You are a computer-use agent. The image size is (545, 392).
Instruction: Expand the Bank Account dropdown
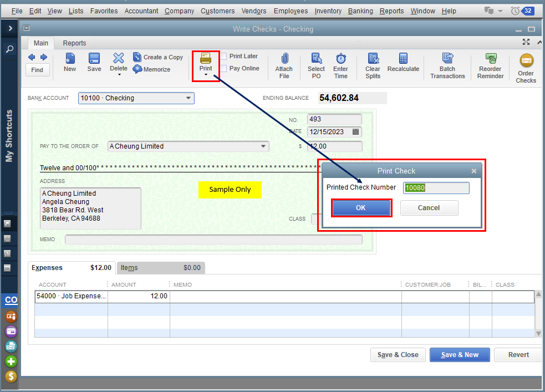[188, 98]
